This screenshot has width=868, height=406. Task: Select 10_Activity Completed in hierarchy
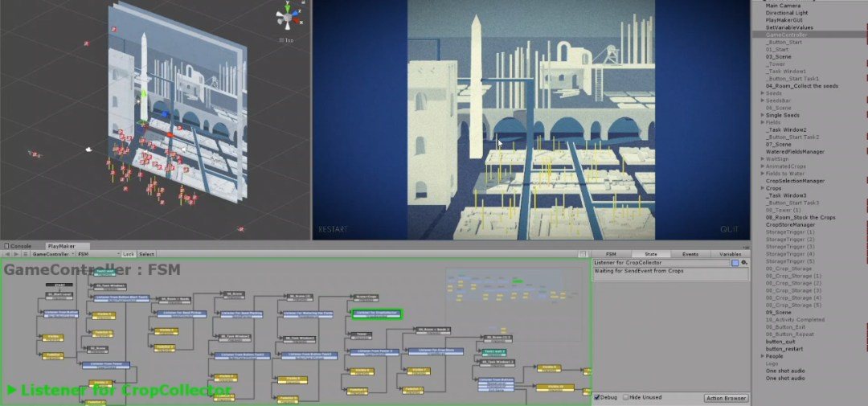pos(795,320)
